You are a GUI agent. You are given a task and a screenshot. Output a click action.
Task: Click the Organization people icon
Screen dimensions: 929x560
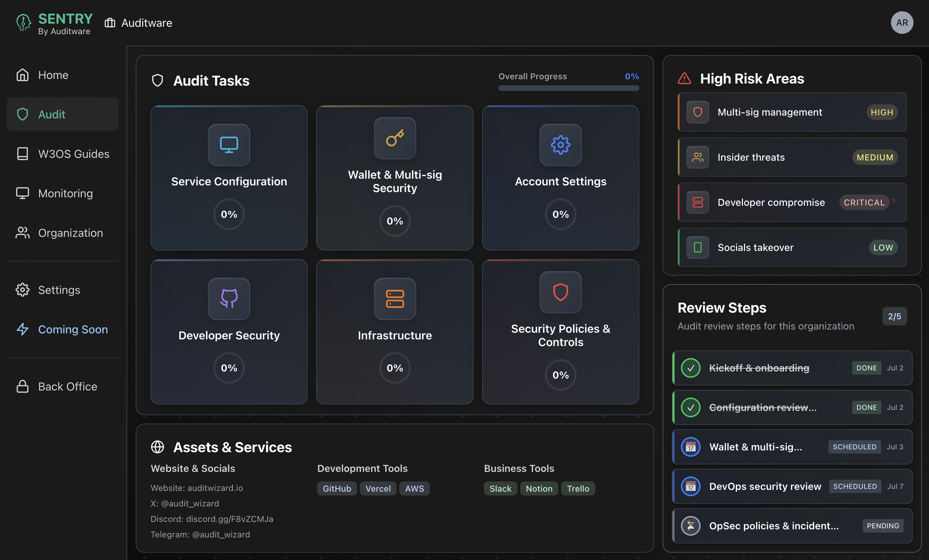(x=23, y=233)
